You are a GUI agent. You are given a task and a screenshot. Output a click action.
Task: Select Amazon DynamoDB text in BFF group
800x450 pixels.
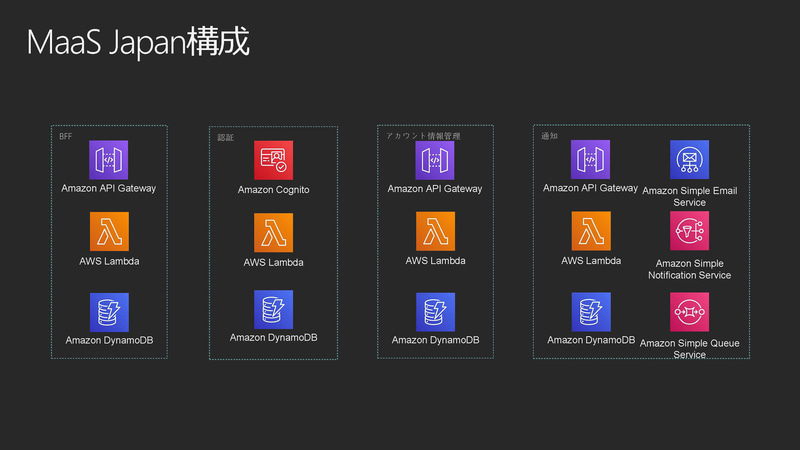[109, 340]
